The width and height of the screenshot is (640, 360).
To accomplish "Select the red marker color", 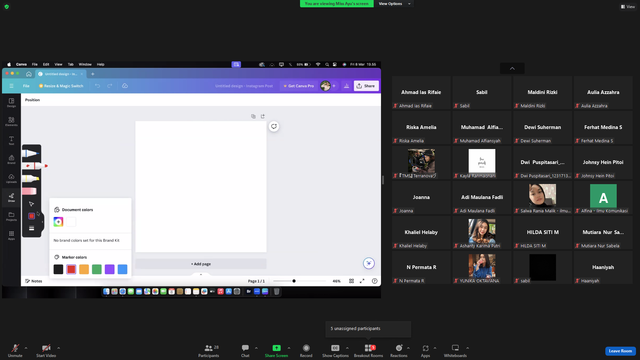I will [x=71, y=269].
